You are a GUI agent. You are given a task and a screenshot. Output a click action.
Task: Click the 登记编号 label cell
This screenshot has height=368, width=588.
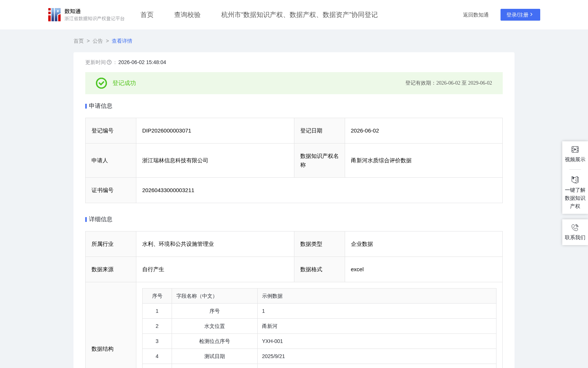[x=111, y=131]
